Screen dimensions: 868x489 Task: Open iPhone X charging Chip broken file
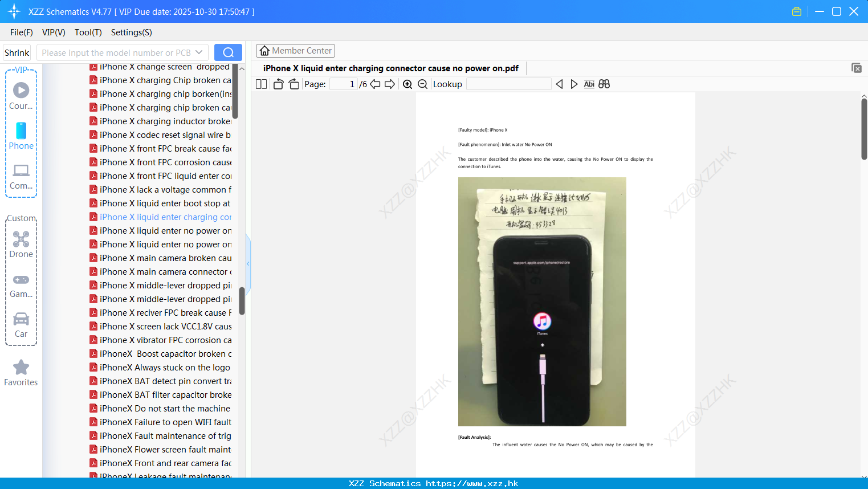tap(161, 80)
